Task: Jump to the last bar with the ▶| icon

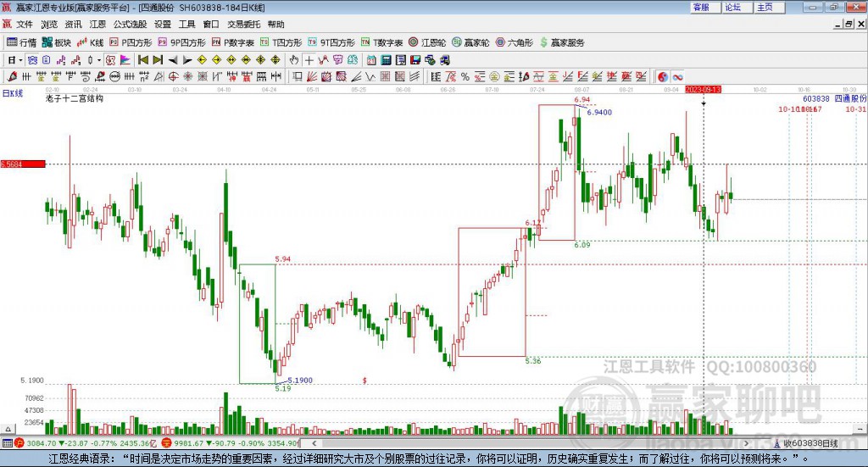Action: pos(158,60)
